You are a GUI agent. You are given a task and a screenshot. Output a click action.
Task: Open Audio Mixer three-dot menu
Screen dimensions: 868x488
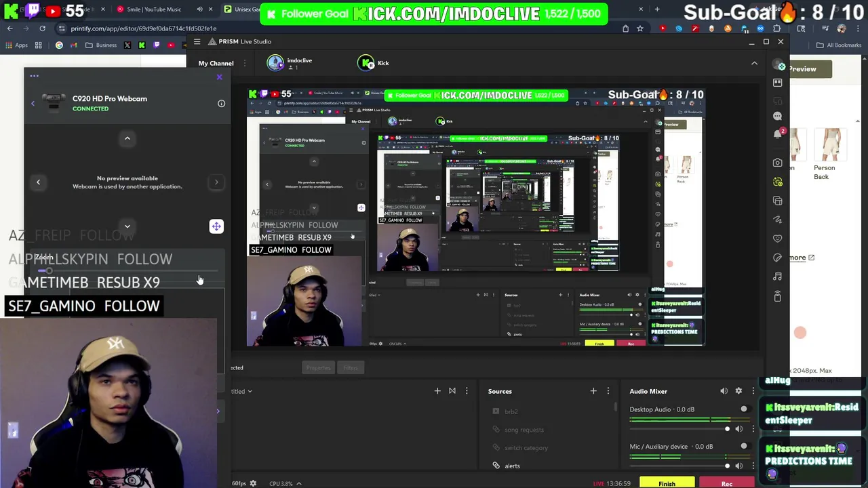click(753, 391)
